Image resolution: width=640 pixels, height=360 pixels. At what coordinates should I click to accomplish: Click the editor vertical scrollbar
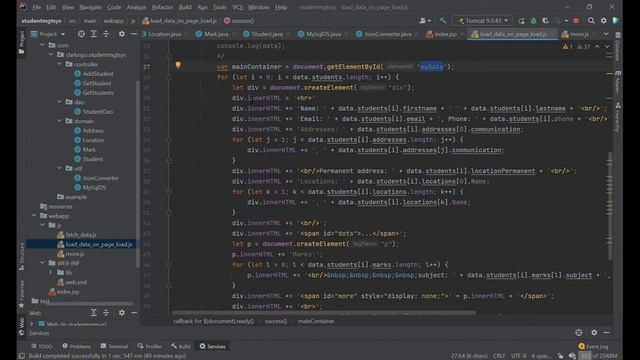[x=610, y=206]
